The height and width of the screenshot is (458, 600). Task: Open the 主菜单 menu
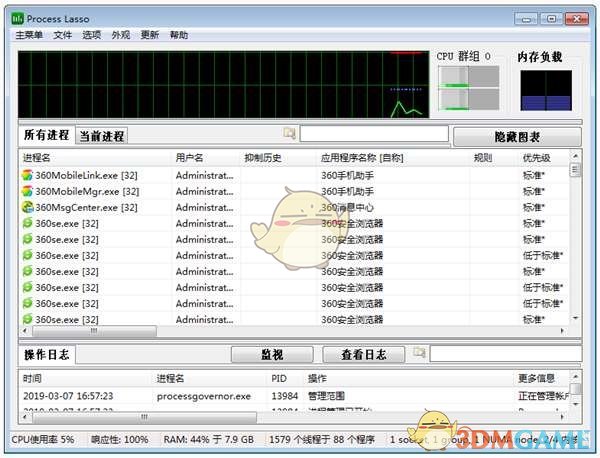click(x=29, y=35)
